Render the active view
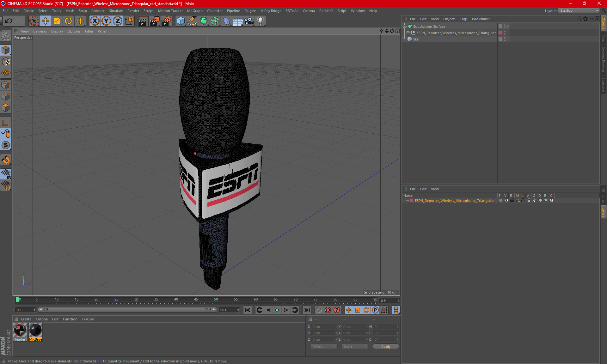This screenshot has height=364, width=607. 143,21
